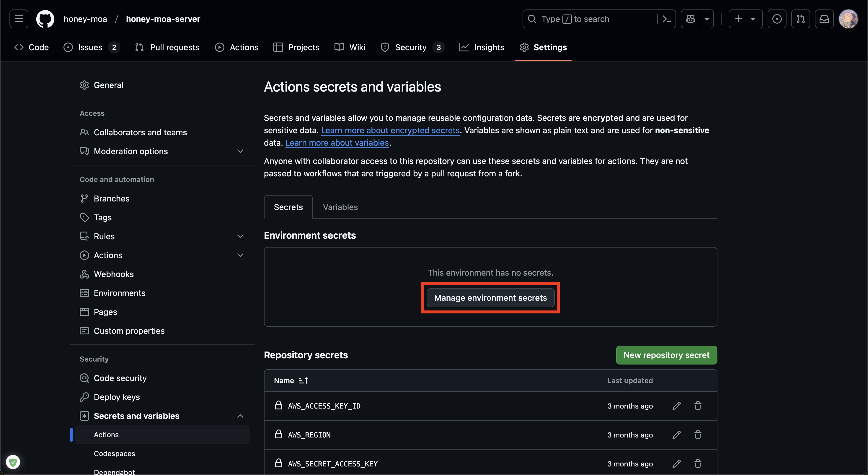Viewport: 868px width, 475px height.
Task: Open your pull requests icon in header
Action: click(800, 19)
